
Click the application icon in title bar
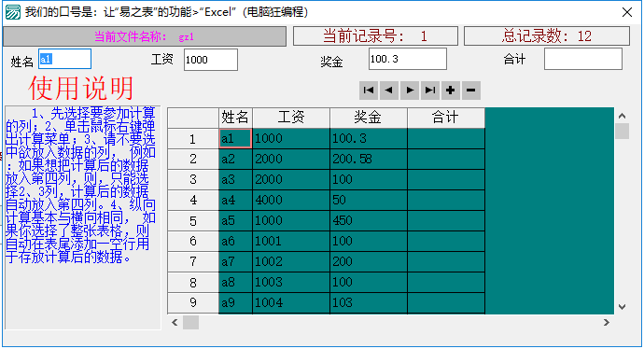[13, 12]
